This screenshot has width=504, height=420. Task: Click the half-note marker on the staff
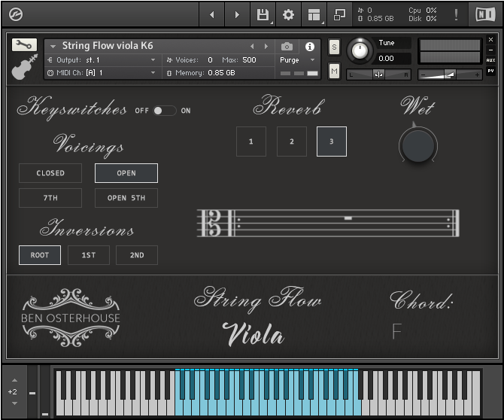[348, 218]
